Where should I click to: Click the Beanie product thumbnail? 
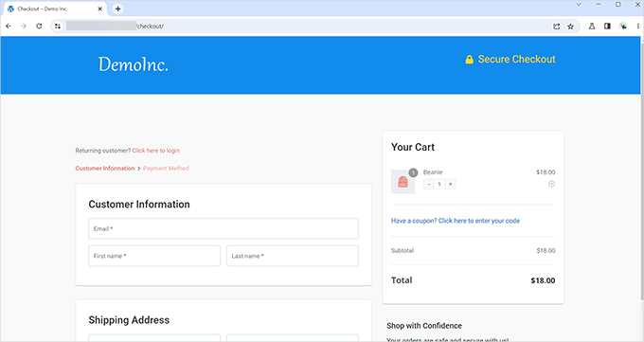click(x=402, y=182)
